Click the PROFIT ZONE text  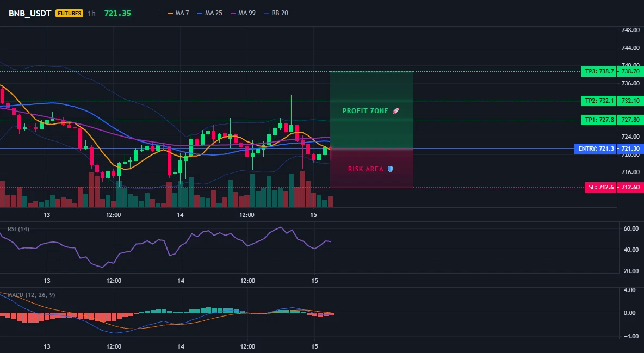(365, 111)
